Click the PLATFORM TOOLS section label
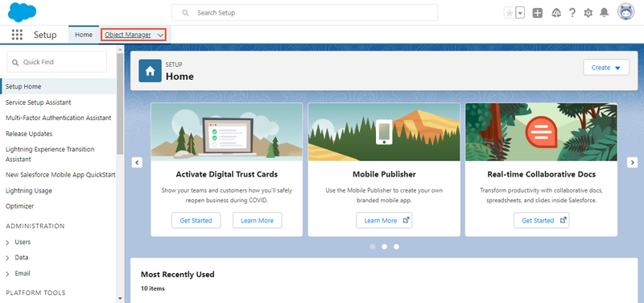This screenshot has height=303, width=644. coord(35,293)
